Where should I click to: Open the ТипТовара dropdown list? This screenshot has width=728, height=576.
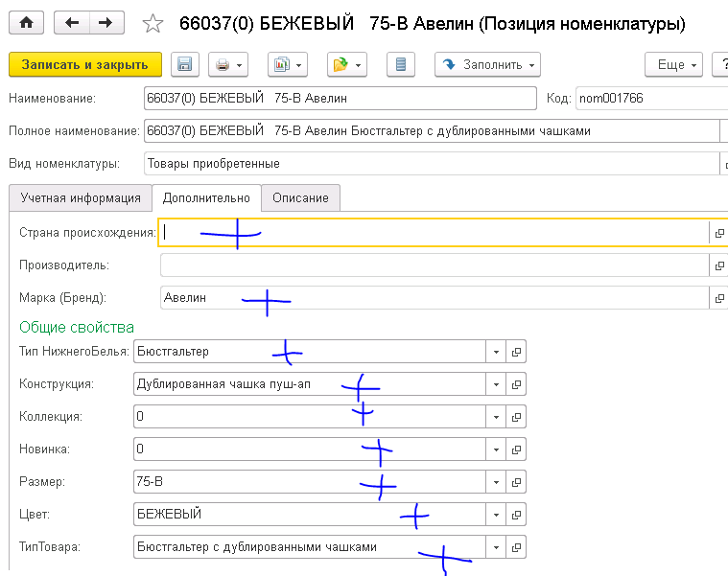click(x=496, y=547)
